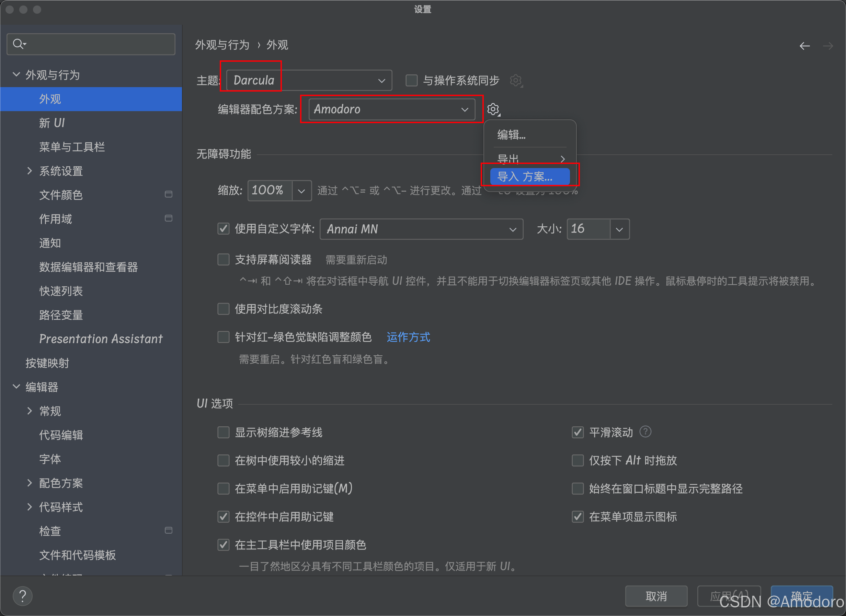Select 导入 方案... menu item
This screenshot has width=846, height=616.
click(529, 176)
